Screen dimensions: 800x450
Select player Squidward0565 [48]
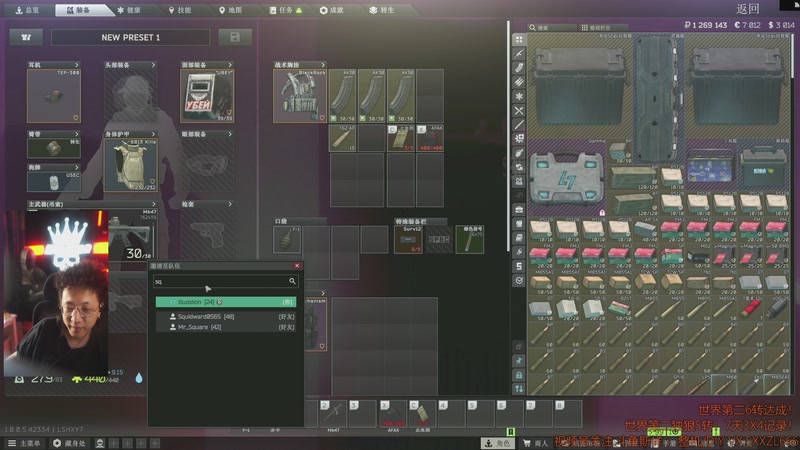click(x=226, y=316)
